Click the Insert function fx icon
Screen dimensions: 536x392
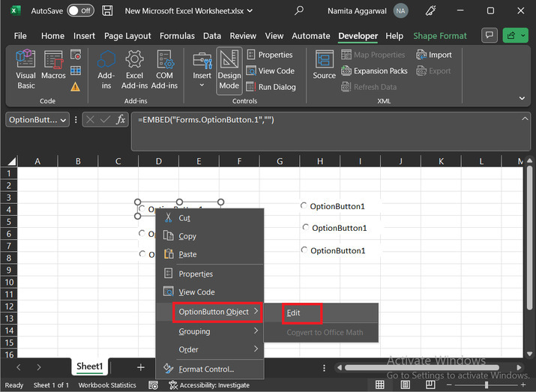click(121, 120)
